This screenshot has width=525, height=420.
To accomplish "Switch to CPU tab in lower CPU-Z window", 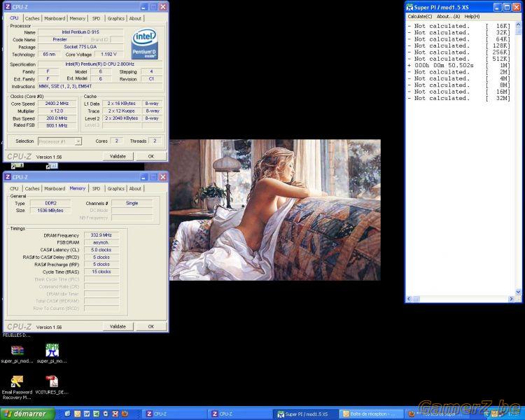I will pyautogui.click(x=14, y=188).
